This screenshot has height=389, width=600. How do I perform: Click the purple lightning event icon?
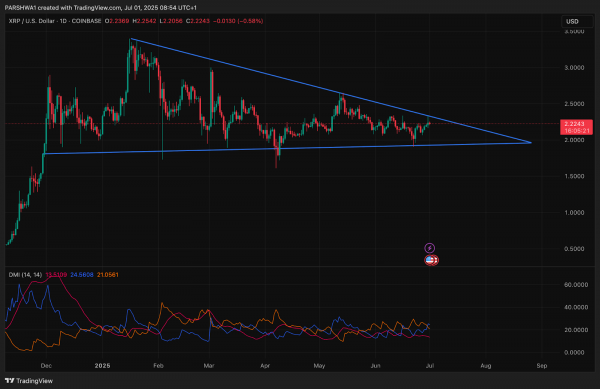[x=430, y=248]
